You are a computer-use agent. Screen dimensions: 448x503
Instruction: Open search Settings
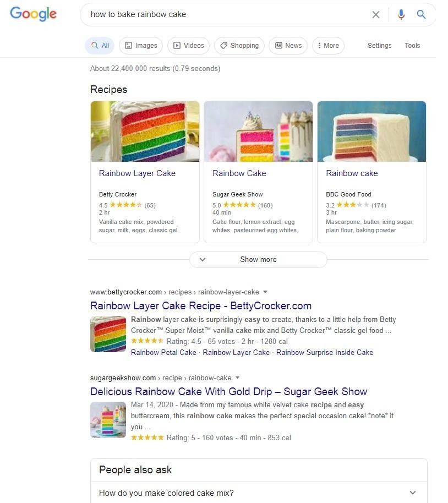point(379,46)
